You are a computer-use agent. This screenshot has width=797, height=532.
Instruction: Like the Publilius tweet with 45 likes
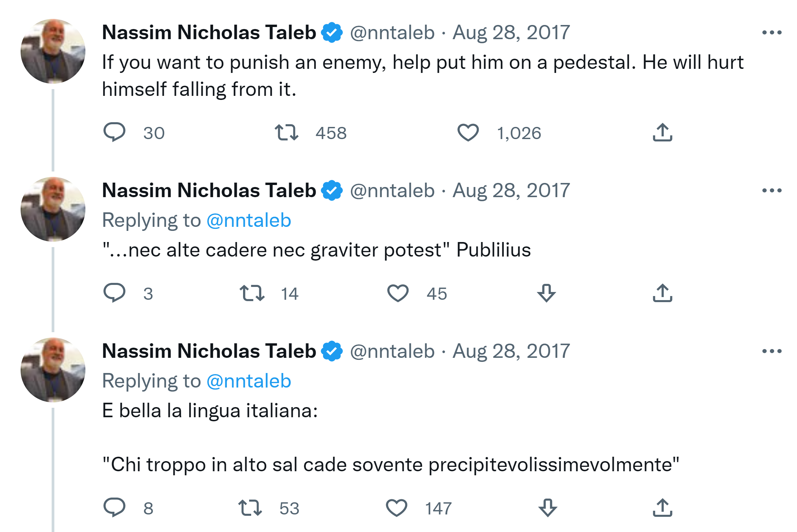tap(398, 293)
